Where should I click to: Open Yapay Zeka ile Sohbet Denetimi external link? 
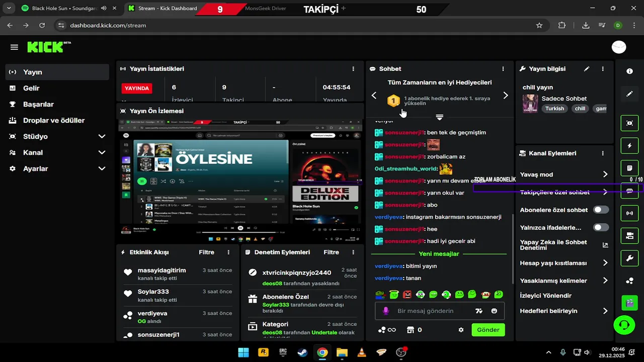click(605, 245)
